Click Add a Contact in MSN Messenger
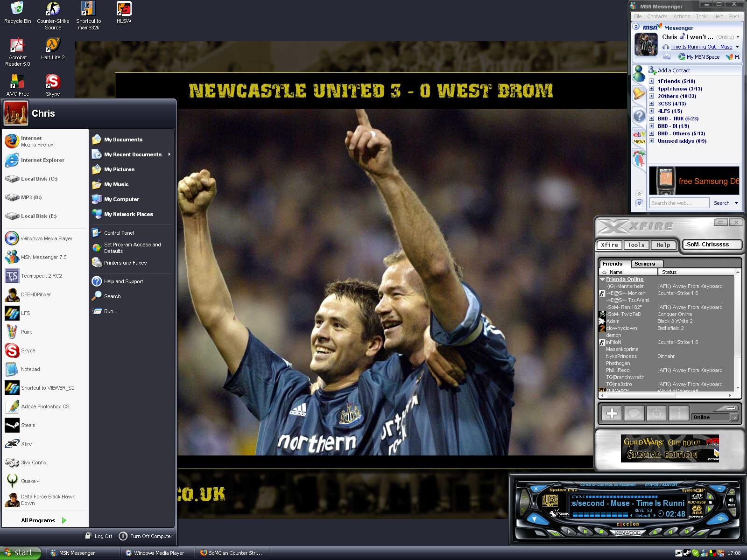 click(x=669, y=70)
